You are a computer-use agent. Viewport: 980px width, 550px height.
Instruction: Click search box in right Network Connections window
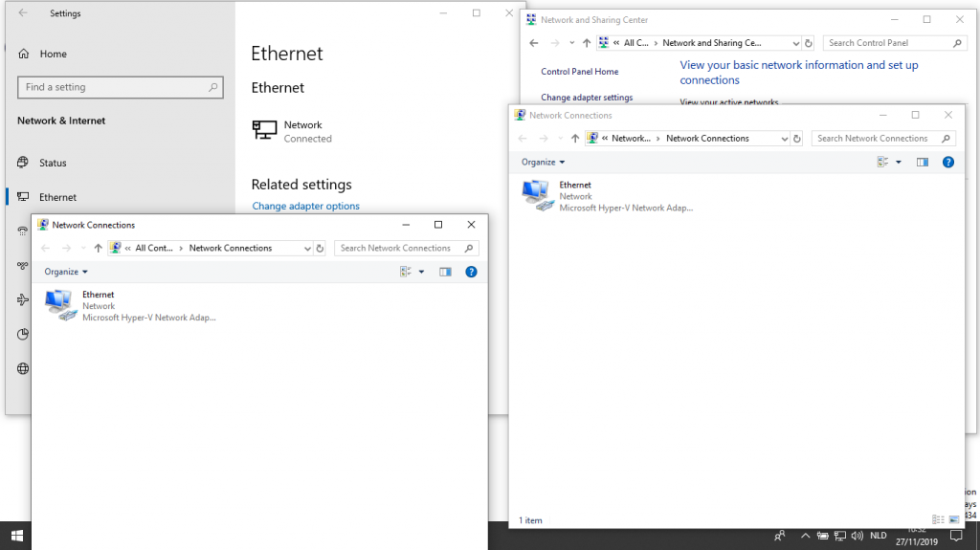883,138
